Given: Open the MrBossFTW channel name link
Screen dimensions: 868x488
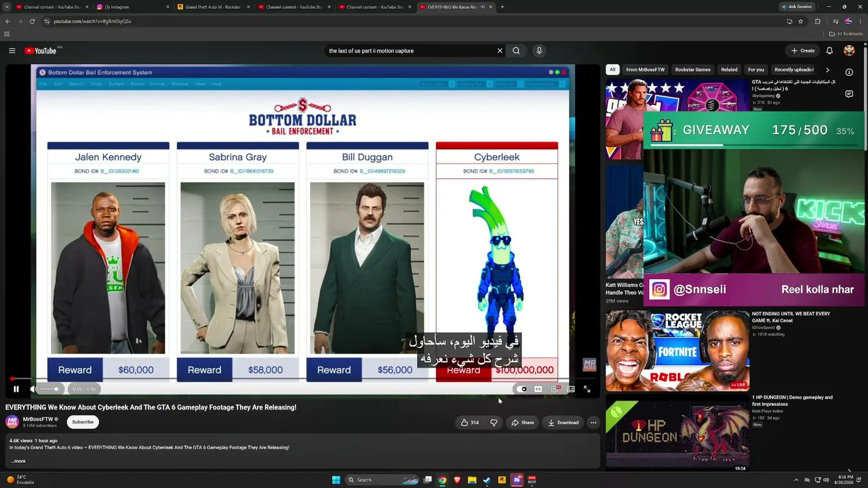Looking at the screenshot, I should (x=38, y=420).
